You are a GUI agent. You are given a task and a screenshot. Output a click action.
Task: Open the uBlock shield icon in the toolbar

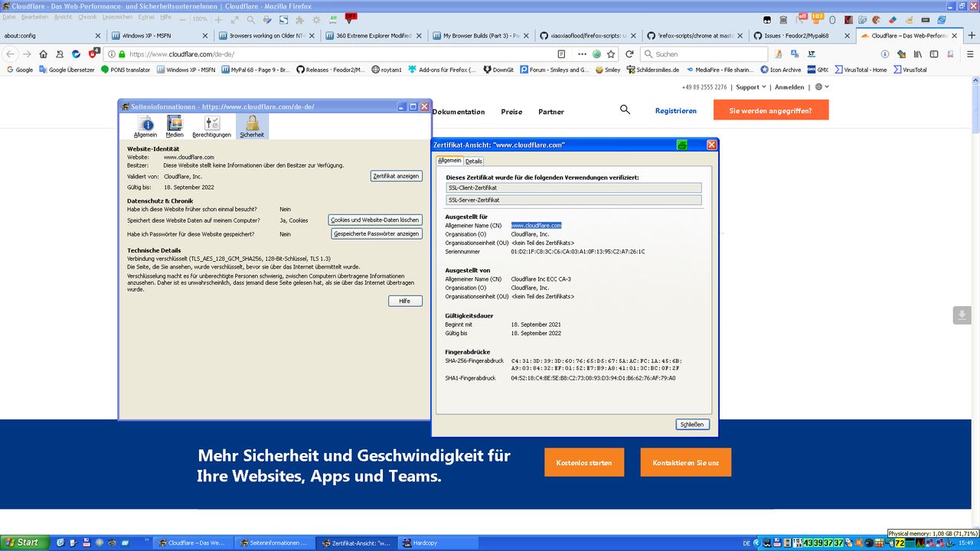coord(92,54)
